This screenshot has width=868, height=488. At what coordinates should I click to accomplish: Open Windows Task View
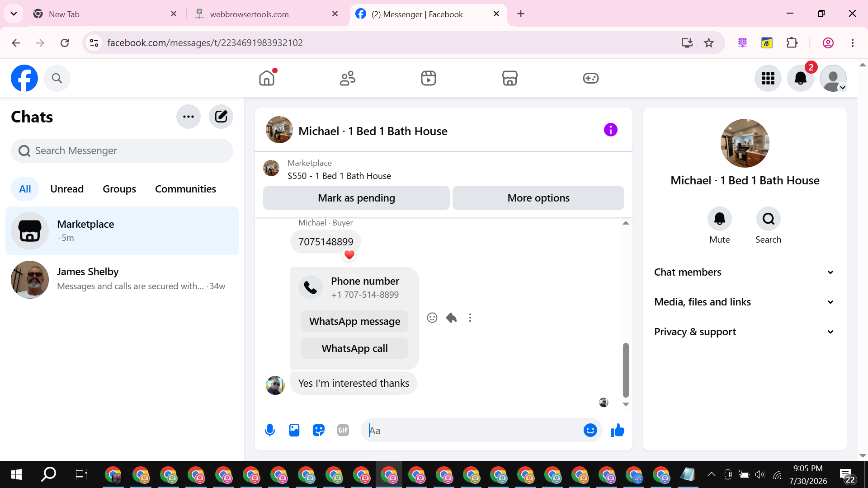point(81,474)
